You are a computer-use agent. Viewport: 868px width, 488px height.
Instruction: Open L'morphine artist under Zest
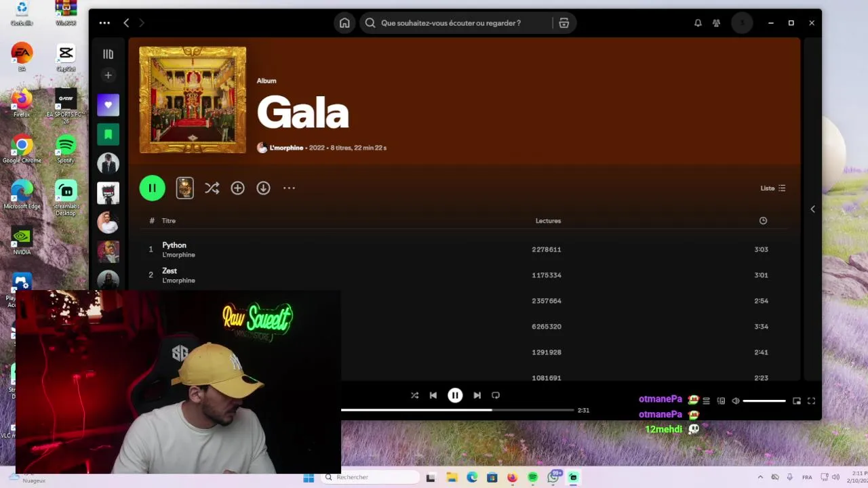point(178,281)
